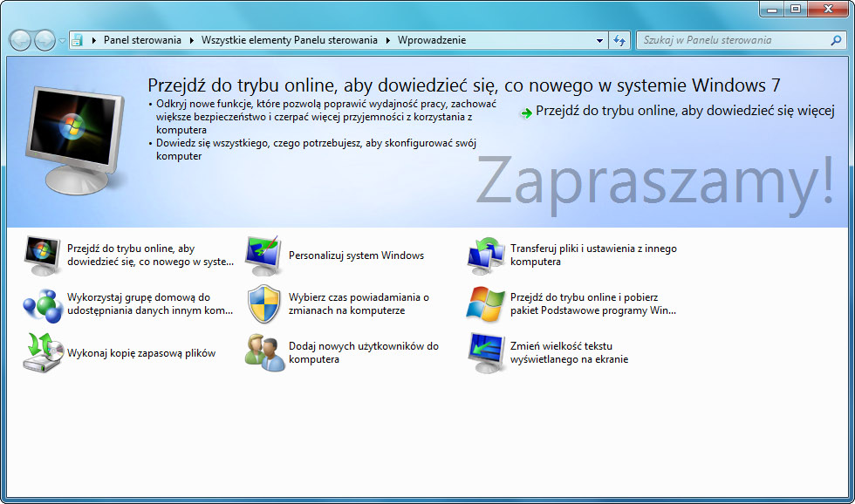The width and height of the screenshot is (855, 504).
Task: Select the Wprowadzenie breadcrumb
Action: click(x=432, y=40)
